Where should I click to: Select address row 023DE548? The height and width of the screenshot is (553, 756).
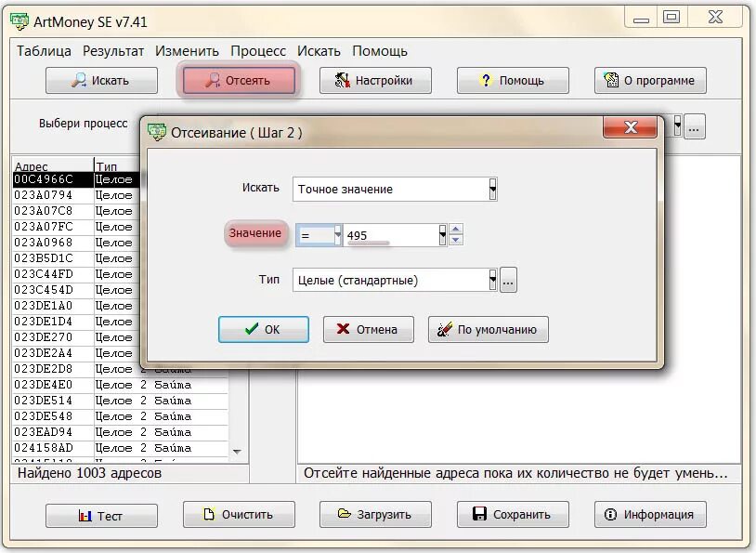point(120,416)
